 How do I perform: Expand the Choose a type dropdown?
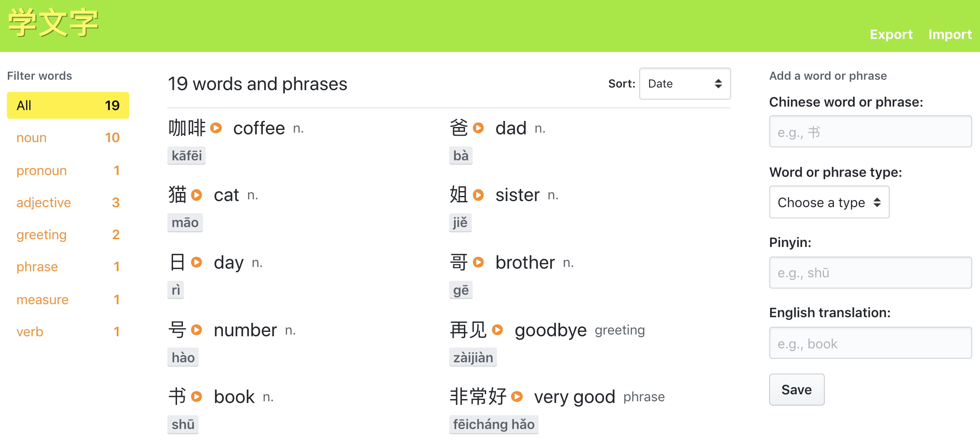point(829,202)
